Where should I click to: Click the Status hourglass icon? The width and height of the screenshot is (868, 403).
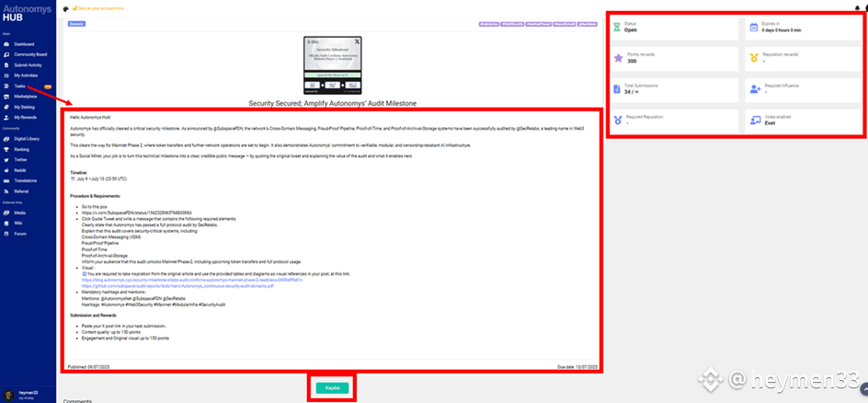point(617,27)
